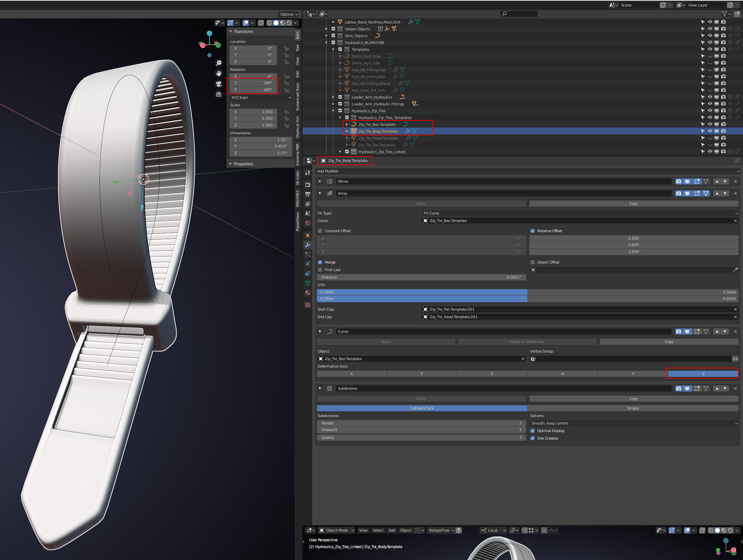
Task: Select Zip_Tie_Head.Template in the outliner
Action: pos(378,138)
